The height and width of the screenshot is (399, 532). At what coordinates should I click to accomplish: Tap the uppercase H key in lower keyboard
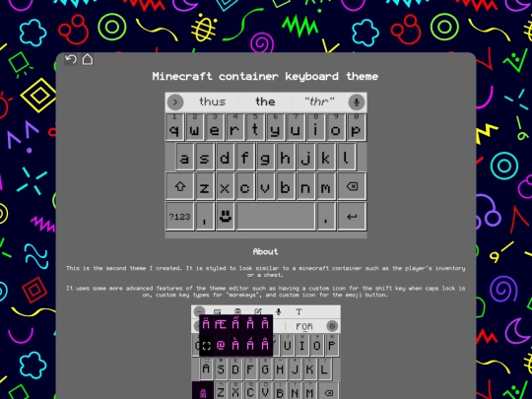pyautogui.click(x=280, y=369)
